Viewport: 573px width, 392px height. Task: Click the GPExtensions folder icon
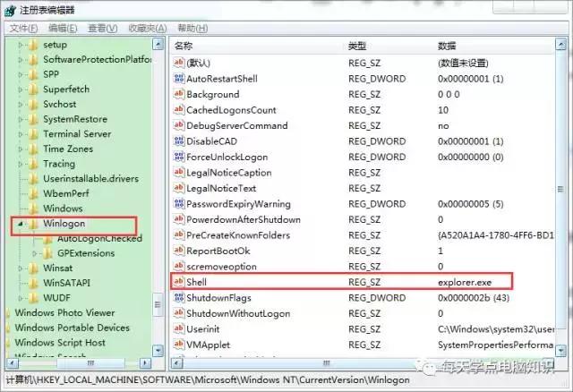(x=47, y=253)
